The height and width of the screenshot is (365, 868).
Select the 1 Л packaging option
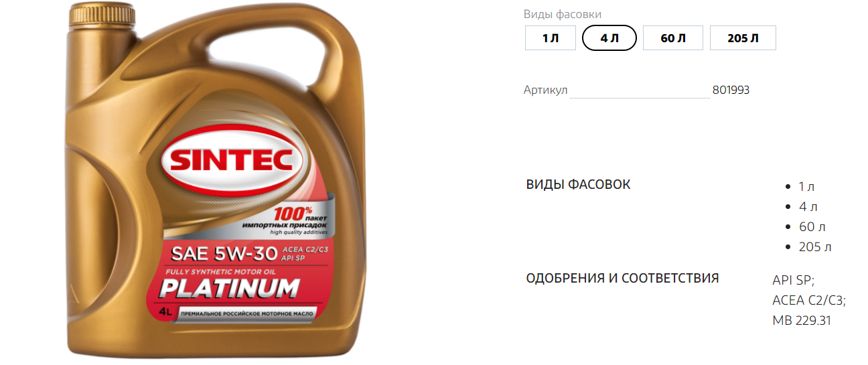[550, 38]
